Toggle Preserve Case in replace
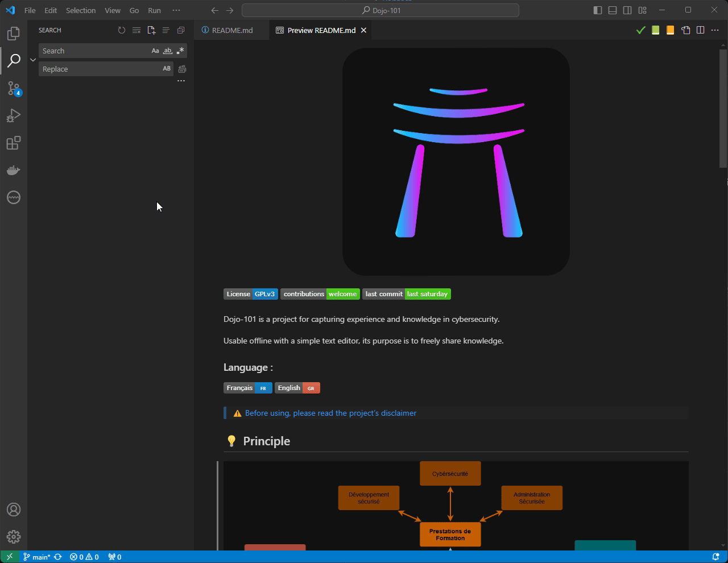This screenshot has width=728, height=563. (x=167, y=69)
